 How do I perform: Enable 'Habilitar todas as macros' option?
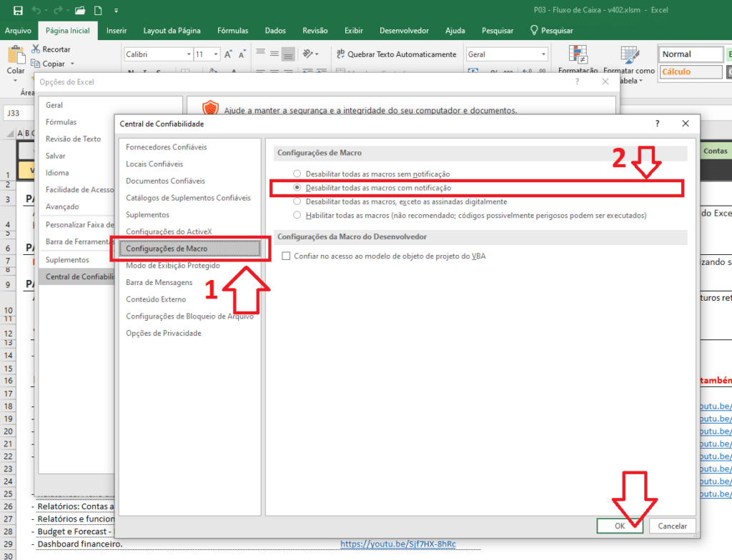tap(297, 214)
